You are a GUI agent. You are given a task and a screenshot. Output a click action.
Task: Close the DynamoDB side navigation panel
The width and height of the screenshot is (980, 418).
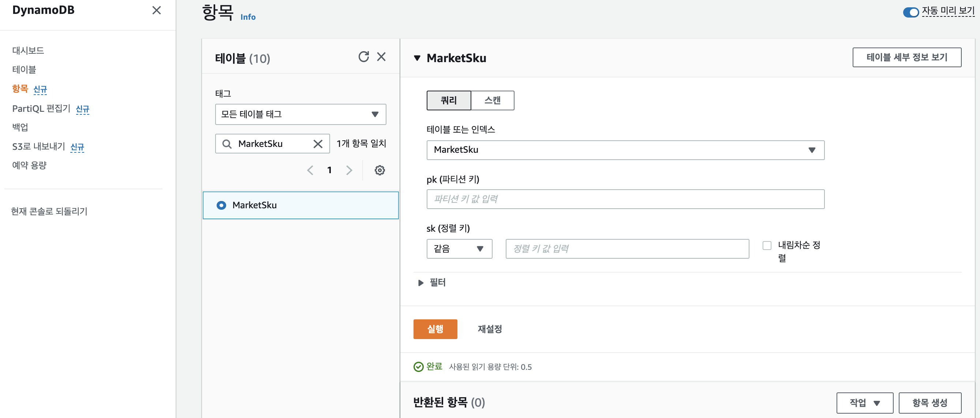(156, 10)
